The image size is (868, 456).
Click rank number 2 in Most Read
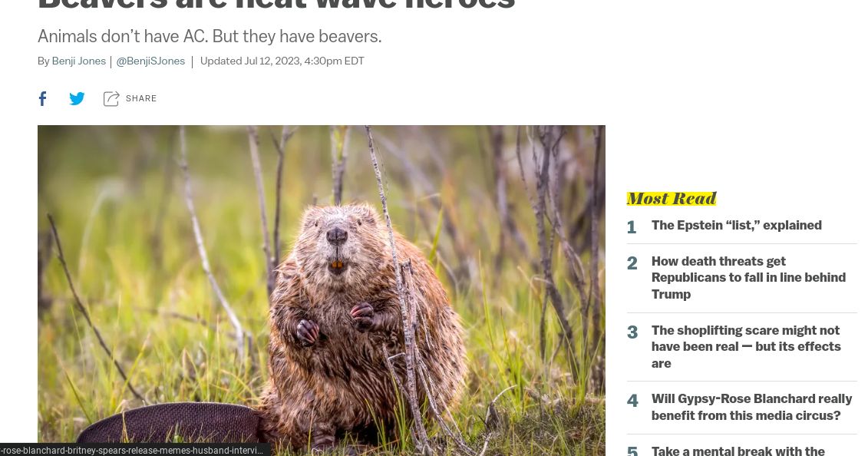(x=632, y=263)
